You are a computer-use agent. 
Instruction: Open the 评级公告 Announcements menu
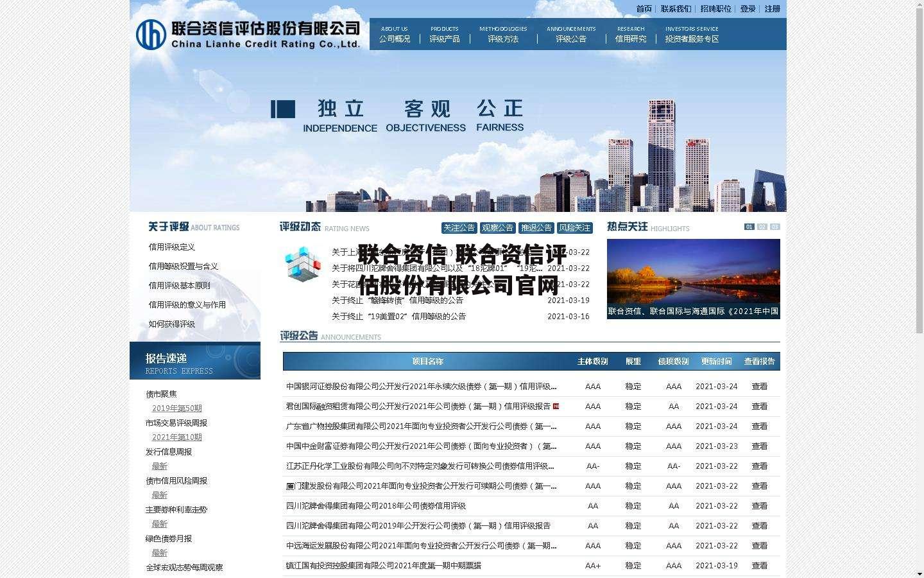[571, 35]
